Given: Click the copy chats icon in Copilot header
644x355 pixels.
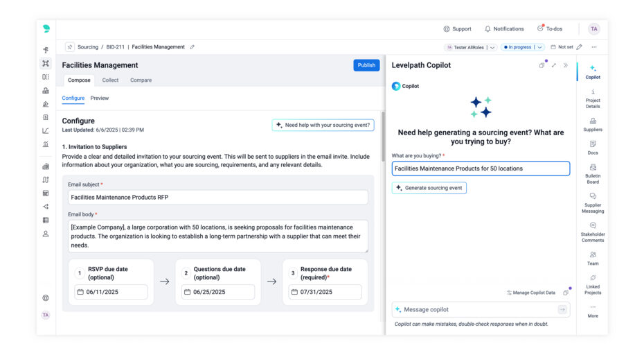Looking at the screenshot, I should (x=542, y=65).
